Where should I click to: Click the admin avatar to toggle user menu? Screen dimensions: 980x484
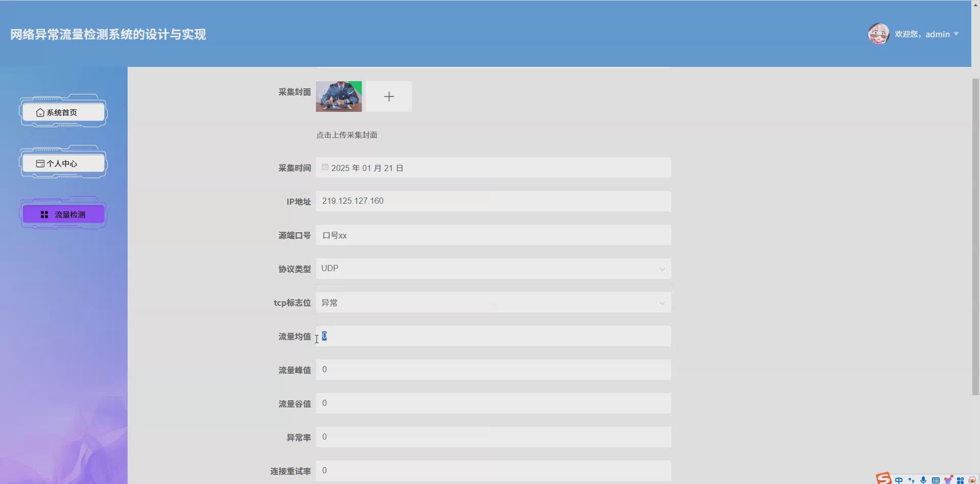[878, 33]
